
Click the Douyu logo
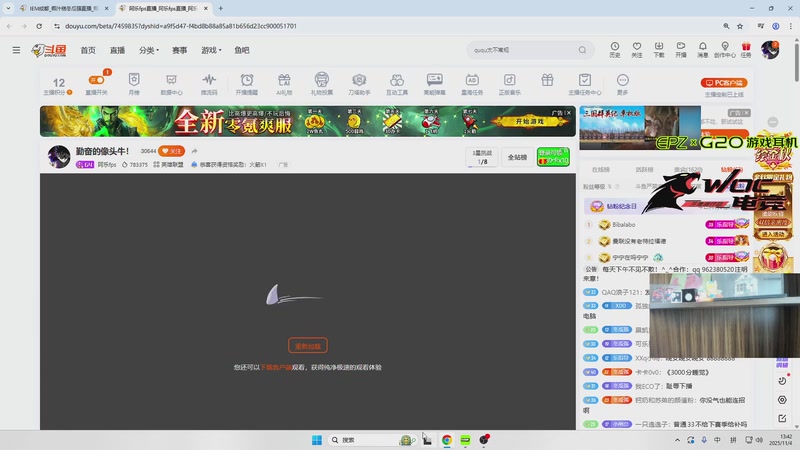(x=49, y=50)
